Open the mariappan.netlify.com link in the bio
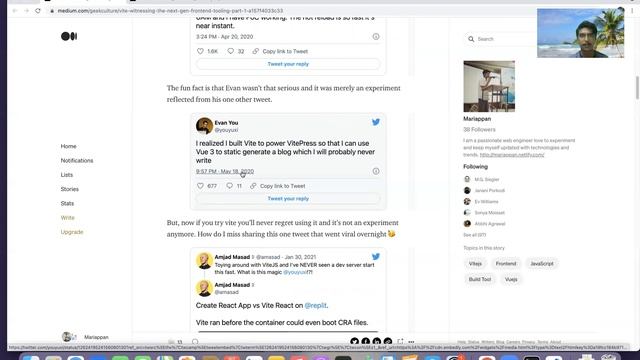640x360 pixels. (512, 155)
